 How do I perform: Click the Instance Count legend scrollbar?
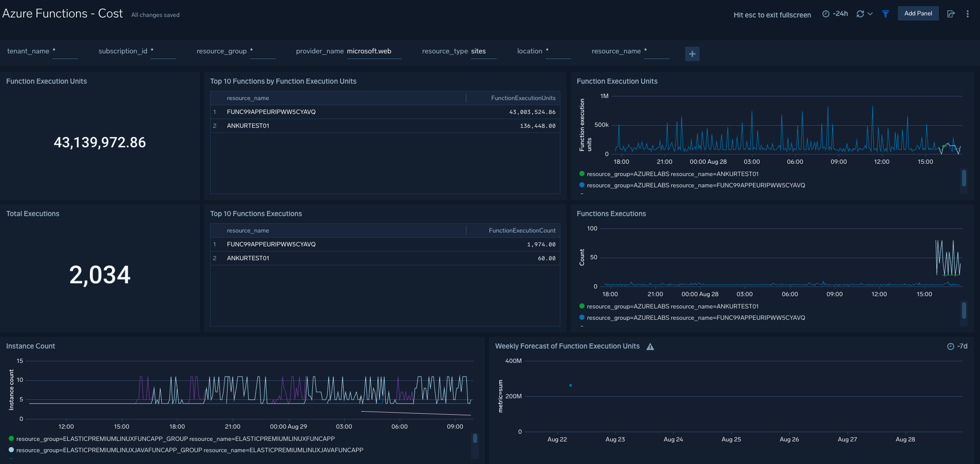[x=475, y=438]
